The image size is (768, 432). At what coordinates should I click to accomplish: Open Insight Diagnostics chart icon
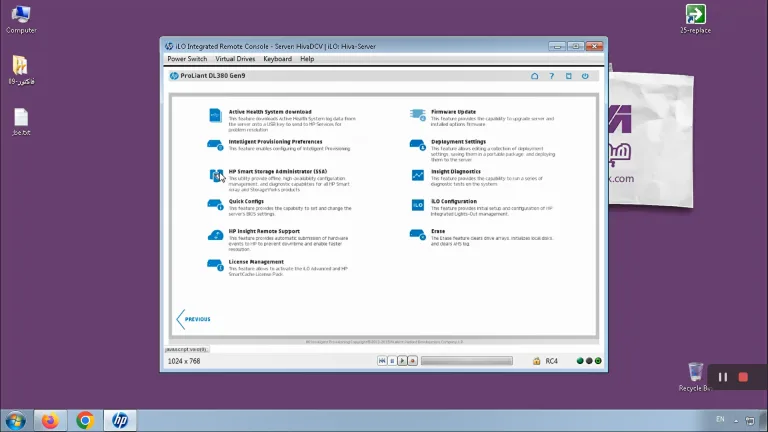[417, 175]
